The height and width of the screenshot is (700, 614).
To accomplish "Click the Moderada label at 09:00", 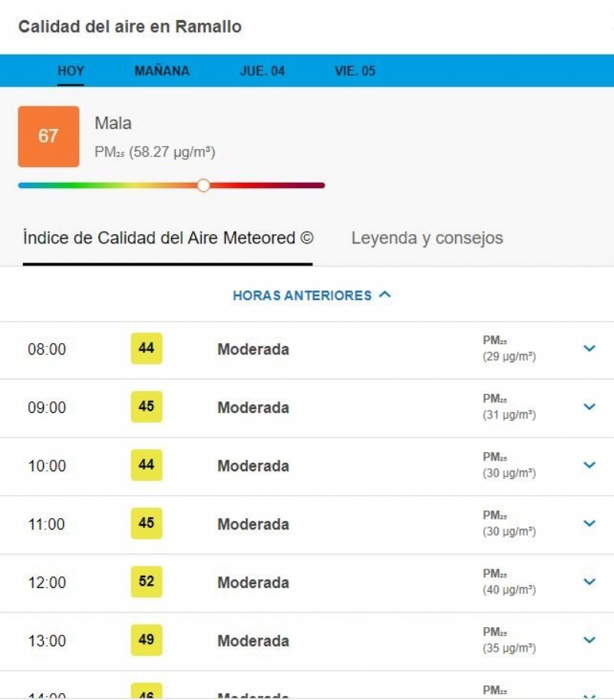I will [x=253, y=408].
